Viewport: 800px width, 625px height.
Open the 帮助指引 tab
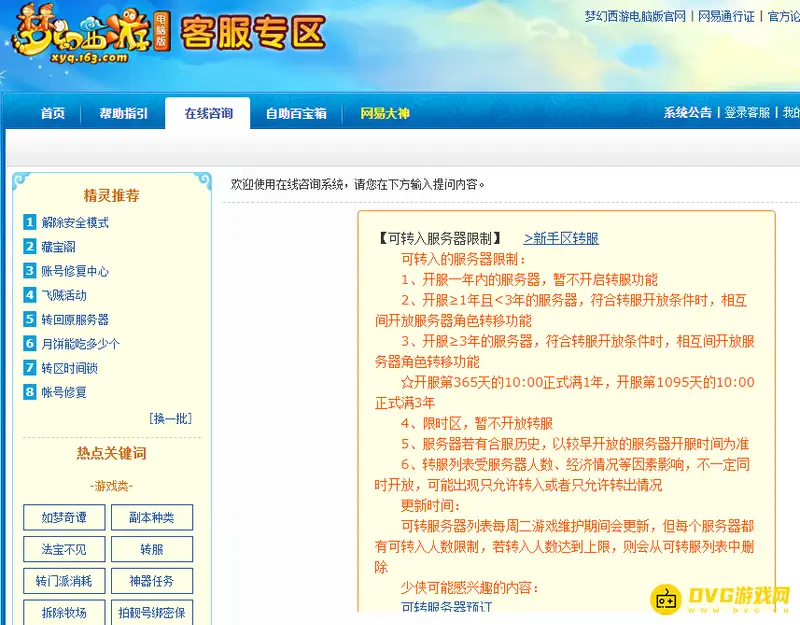123,113
